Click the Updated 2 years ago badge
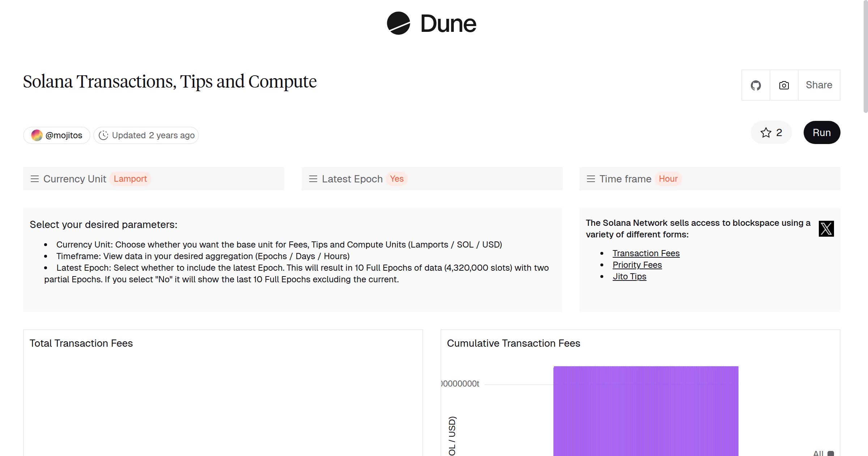Image resolution: width=868 pixels, height=456 pixels. tap(146, 135)
